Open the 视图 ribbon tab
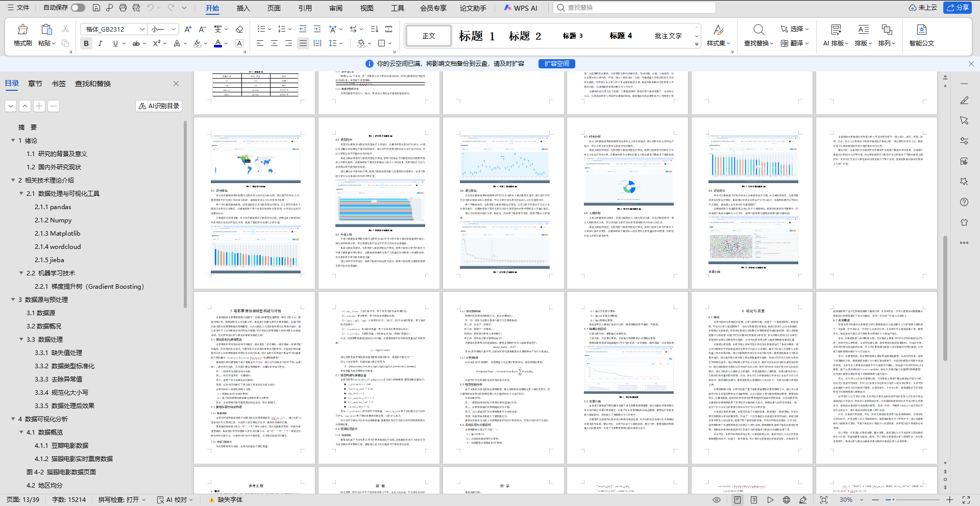Viewport: 980px width, 506px height. [x=366, y=8]
